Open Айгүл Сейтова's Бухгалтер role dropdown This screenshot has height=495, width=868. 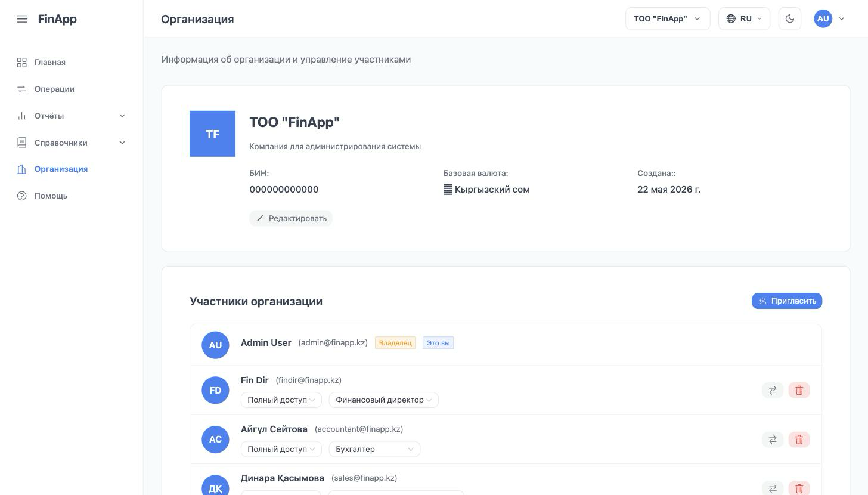(375, 449)
